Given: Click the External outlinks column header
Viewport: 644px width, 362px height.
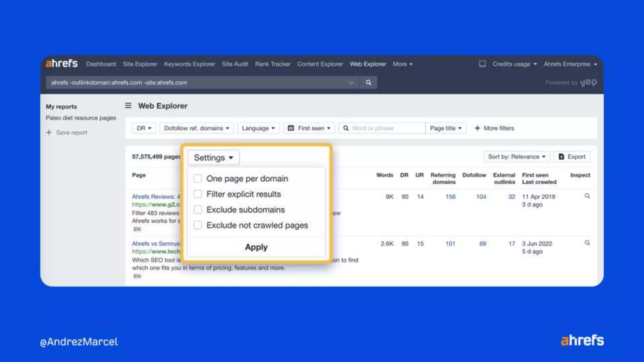Looking at the screenshot, I should [504, 178].
